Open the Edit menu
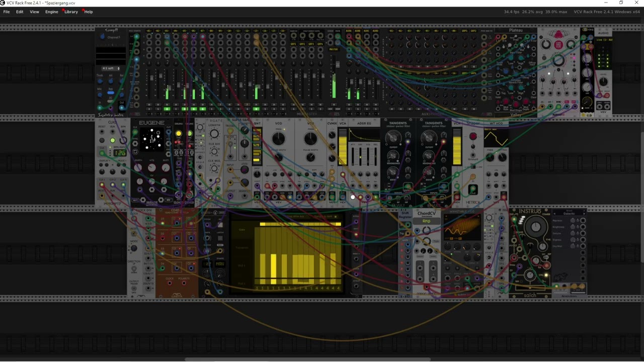644x362 pixels. point(20,12)
